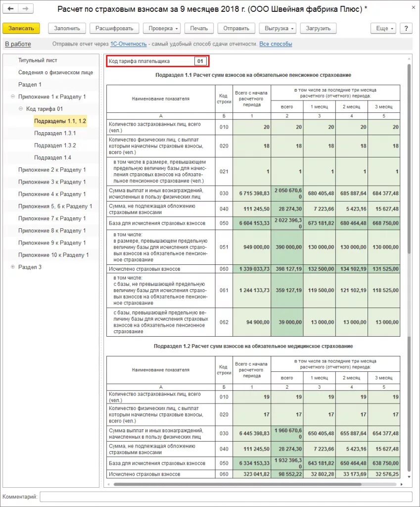
Task: Click the Комментарий input field
Action: [226, 497]
